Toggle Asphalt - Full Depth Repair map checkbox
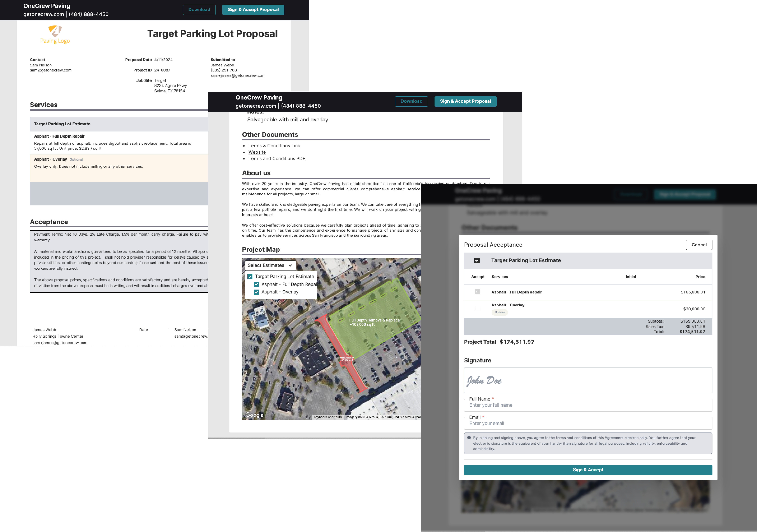The width and height of the screenshot is (757, 532). tap(256, 284)
